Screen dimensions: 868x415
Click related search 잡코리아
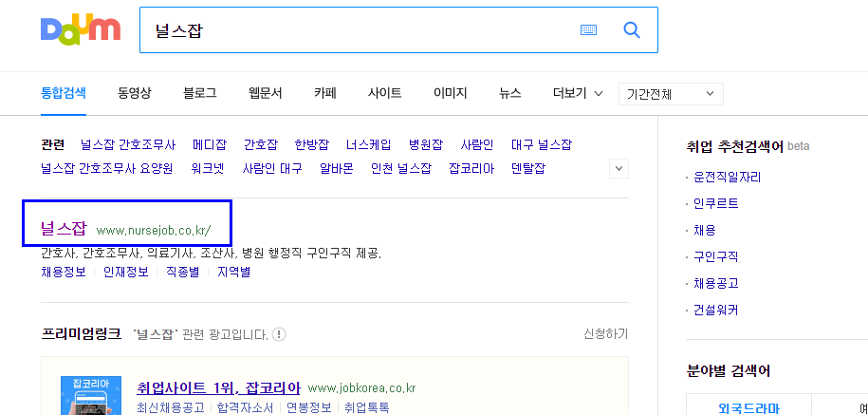[471, 168]
